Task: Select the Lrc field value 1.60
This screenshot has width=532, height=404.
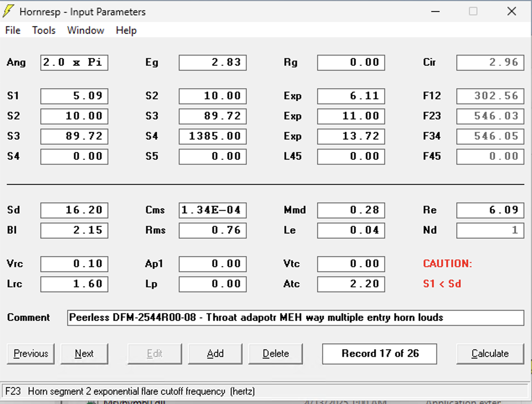Action: tap(74, 284)
